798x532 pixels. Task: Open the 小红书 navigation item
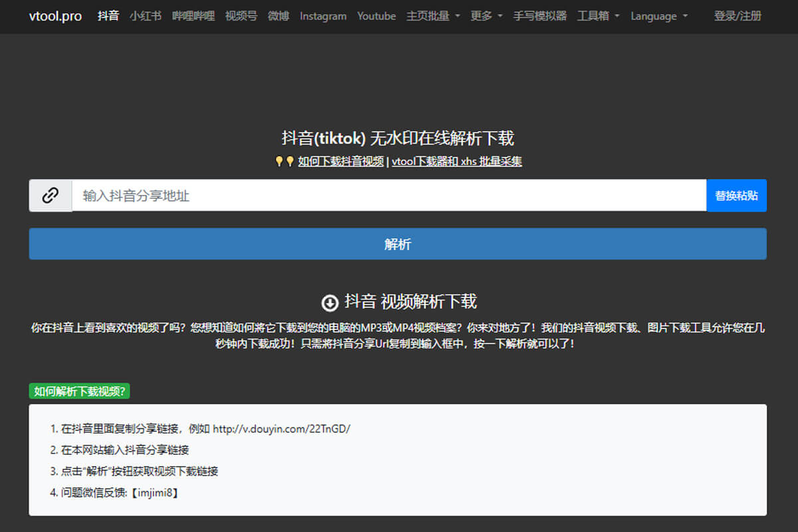(146, 16)
